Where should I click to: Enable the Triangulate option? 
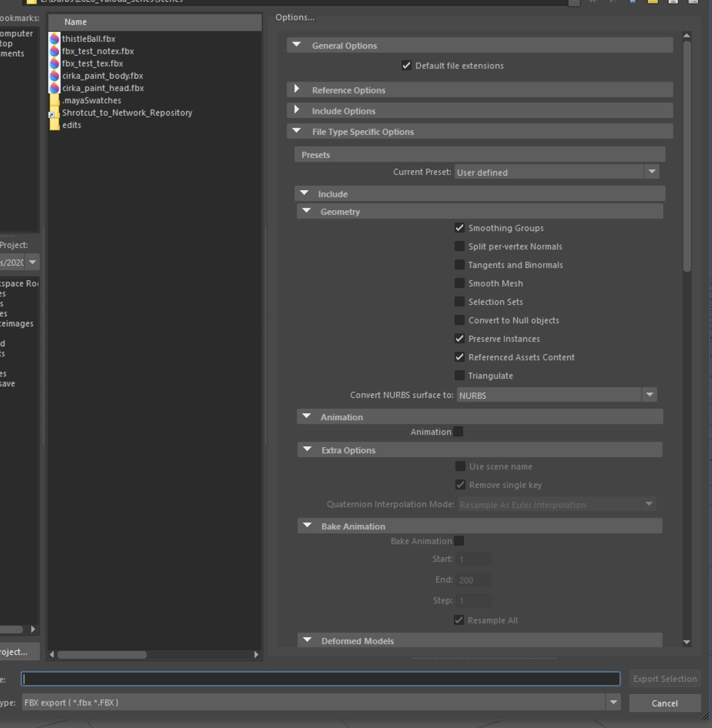460,375
